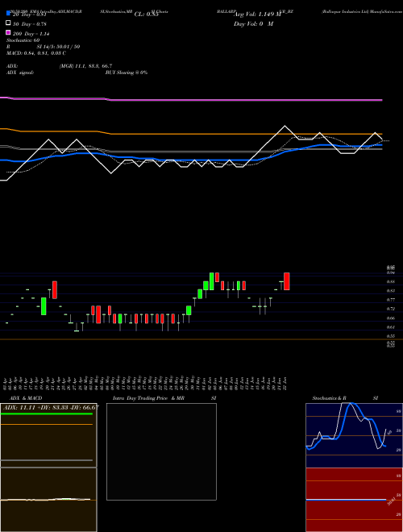The height and width of the screenshot is (532, 403).
Task: Click the 'CL: 0.85' closing price label
Action: (146, 15)
